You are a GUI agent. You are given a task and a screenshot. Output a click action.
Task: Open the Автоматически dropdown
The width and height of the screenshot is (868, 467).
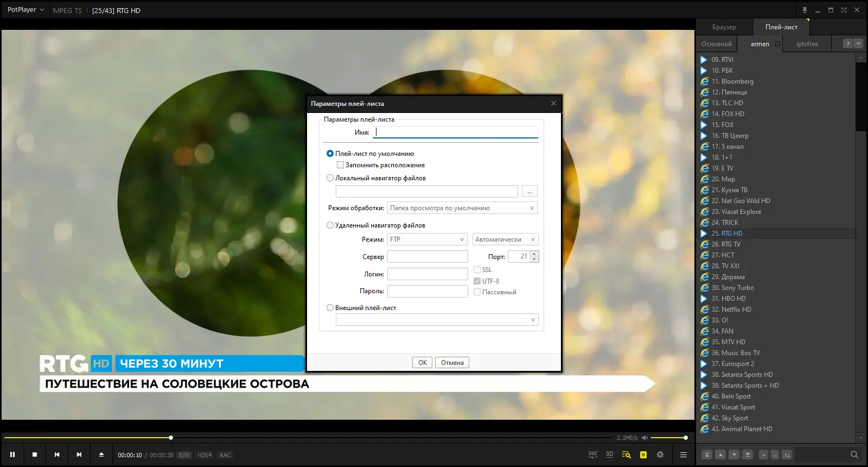tap(505, 239)
